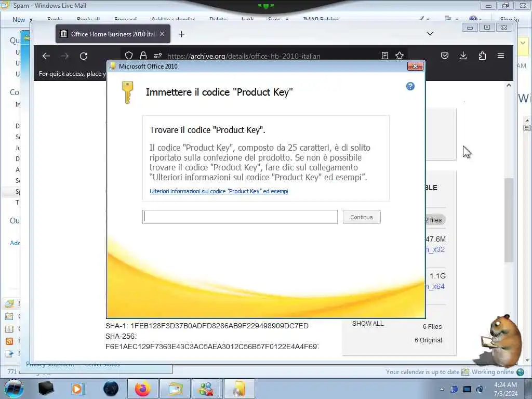Open the Windows Media Player taskbar icon
Viewport: 532px width, 399px height.
point(77,389)
